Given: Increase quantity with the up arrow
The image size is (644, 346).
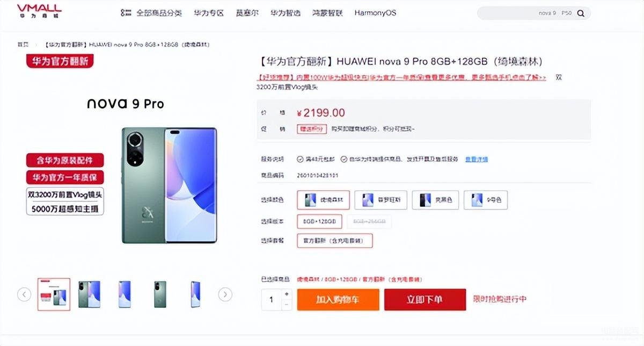Looking at the screenshot, I should click(287, 294).
